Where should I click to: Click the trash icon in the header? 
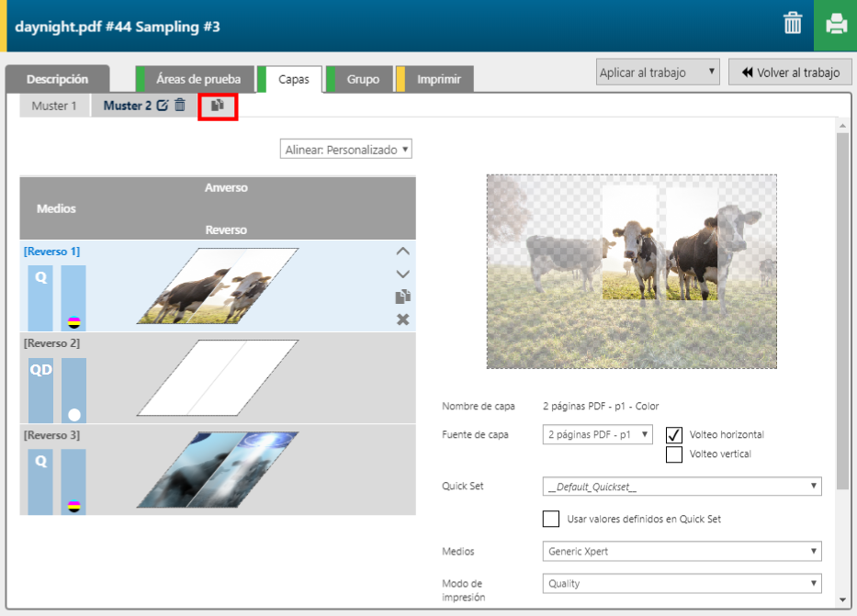point(792,25)
